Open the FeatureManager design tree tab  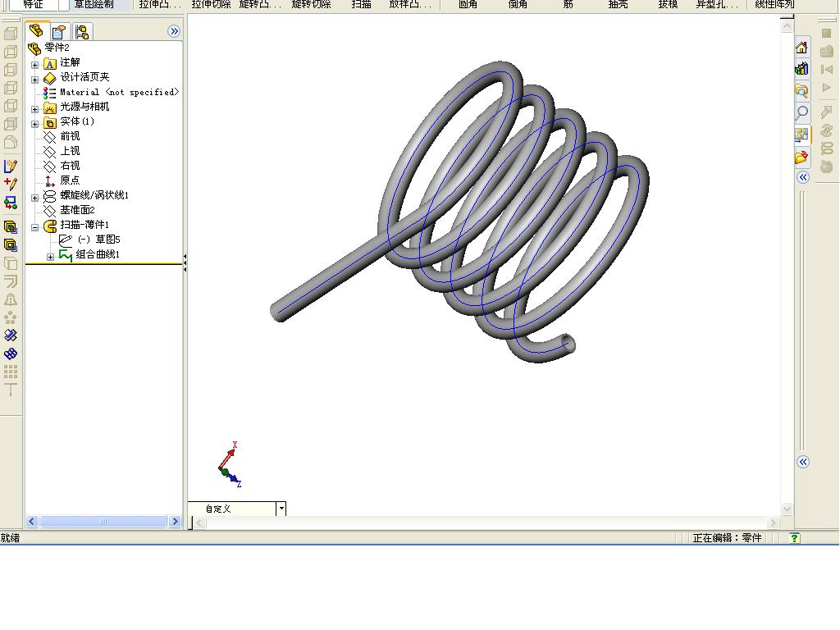(x=36, y=31)
